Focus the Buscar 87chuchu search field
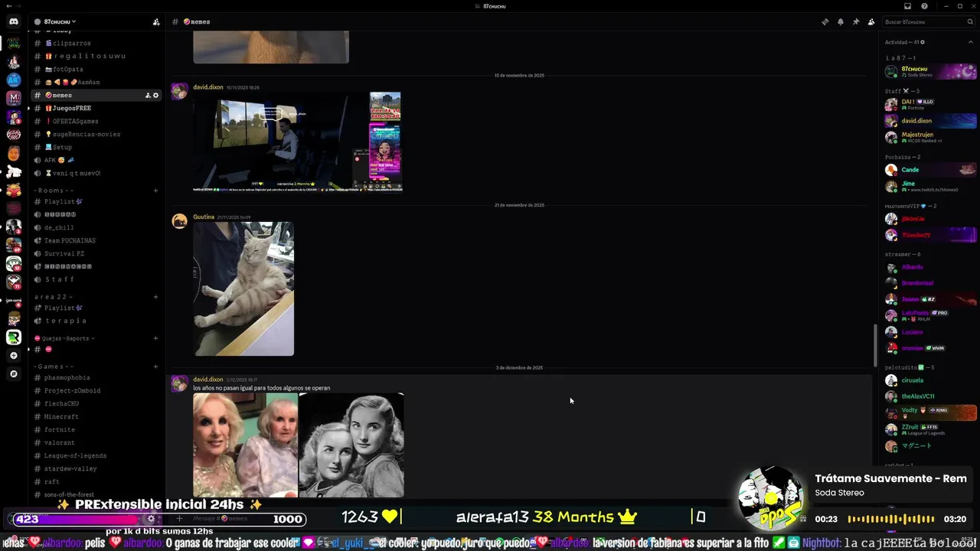Image resolution: width=980 pixels, height=551 pixels. click(x=929, y=22)
